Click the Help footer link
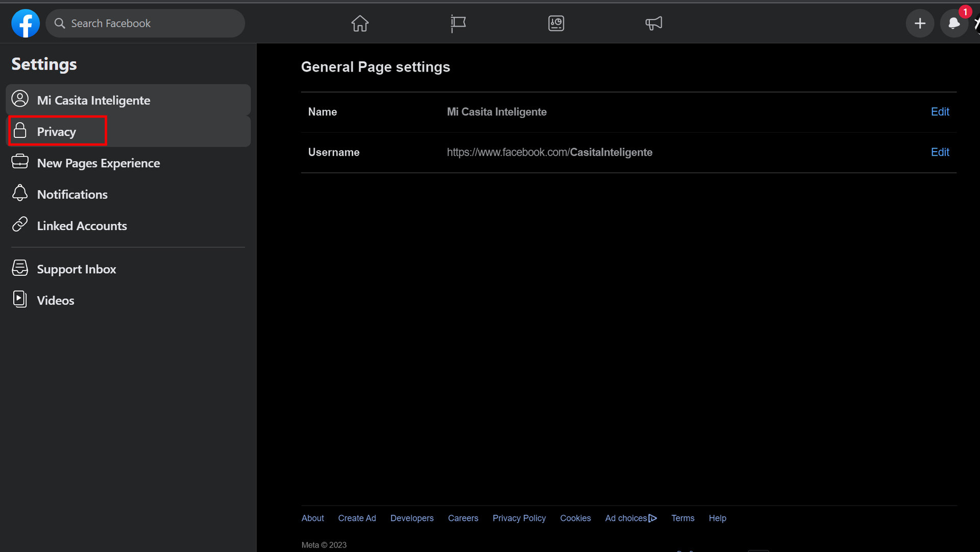The image size is (980, 552). 717,518
